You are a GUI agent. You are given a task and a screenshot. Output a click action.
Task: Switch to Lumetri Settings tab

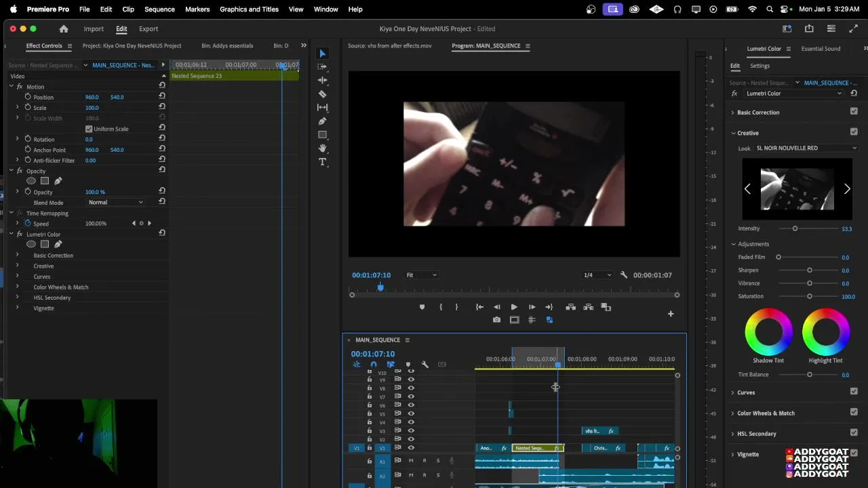click(x=759, y=66)
